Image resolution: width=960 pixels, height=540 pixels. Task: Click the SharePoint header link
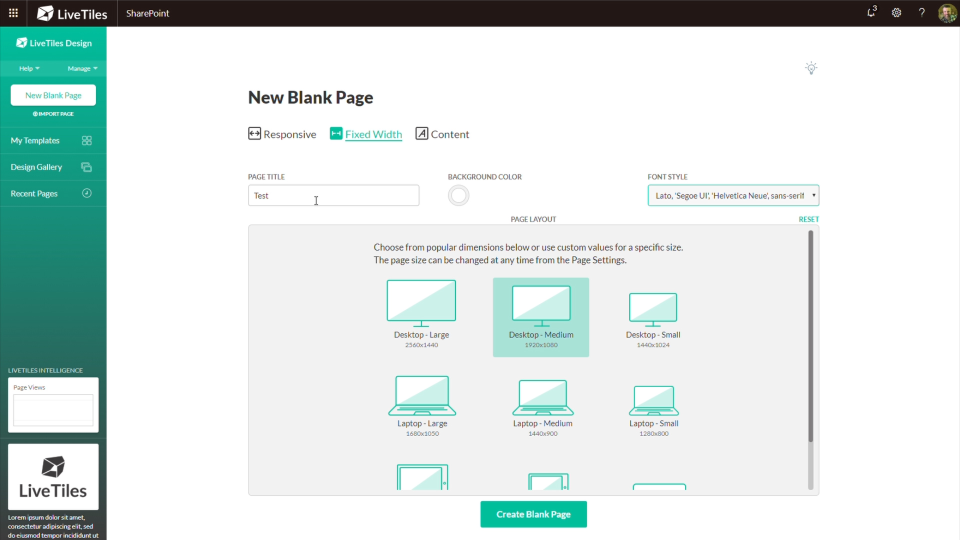[148, 13]
